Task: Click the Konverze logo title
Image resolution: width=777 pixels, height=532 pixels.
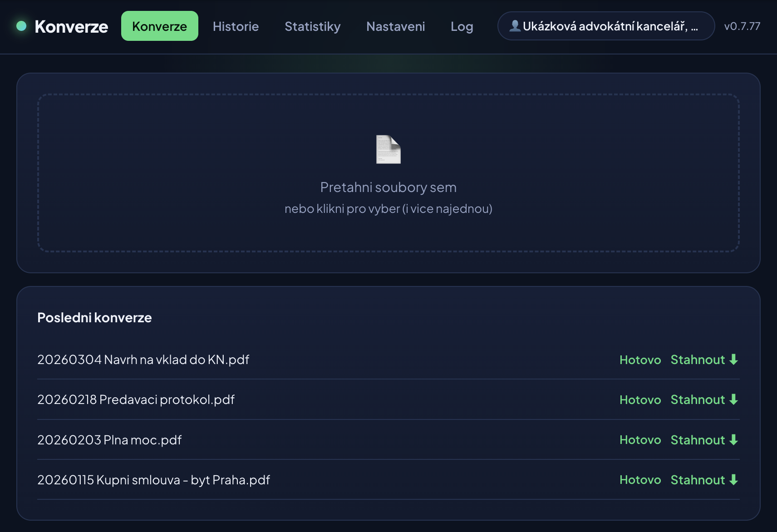Action: point(71,26)
